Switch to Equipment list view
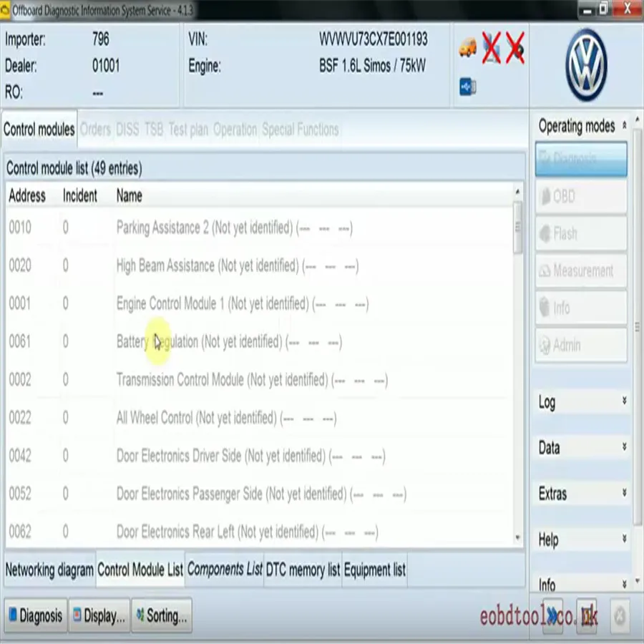The height and width of the screenshot is (644, 644). point(374,570)
